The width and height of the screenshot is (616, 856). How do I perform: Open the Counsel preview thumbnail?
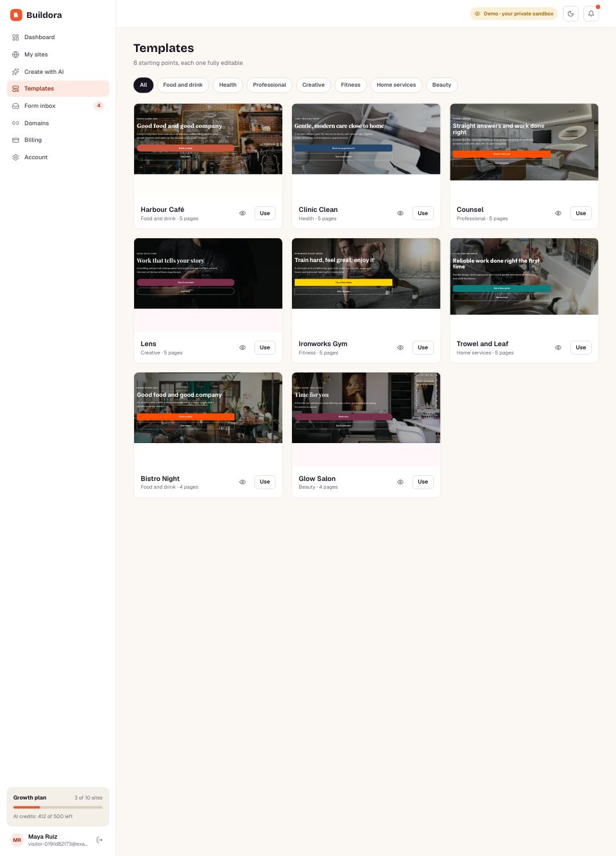click(524, 150)
